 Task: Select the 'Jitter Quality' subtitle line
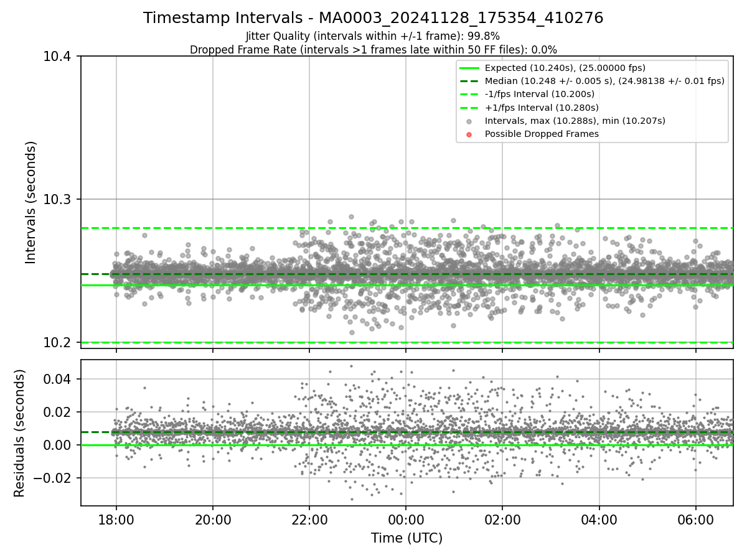[x=373, y=36]
